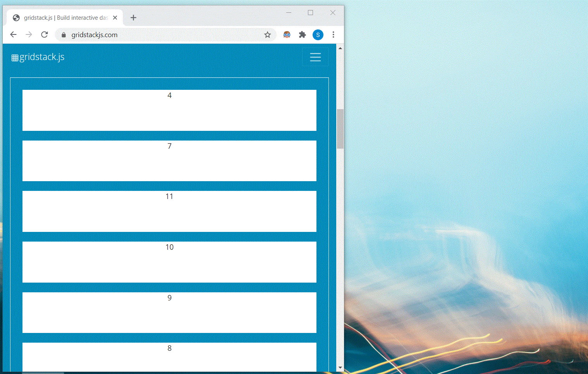
Task: Maximize the Chrome window
Action: click(x=310, y=13)
